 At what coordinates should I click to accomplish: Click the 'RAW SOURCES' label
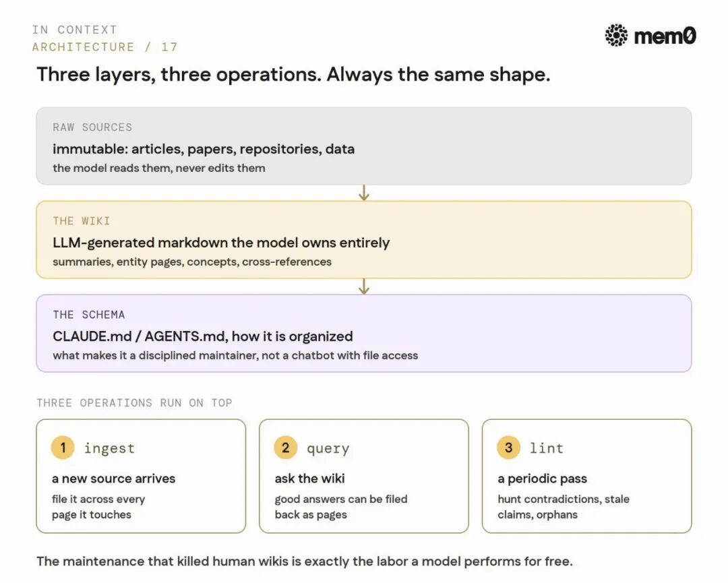point(92,127)
